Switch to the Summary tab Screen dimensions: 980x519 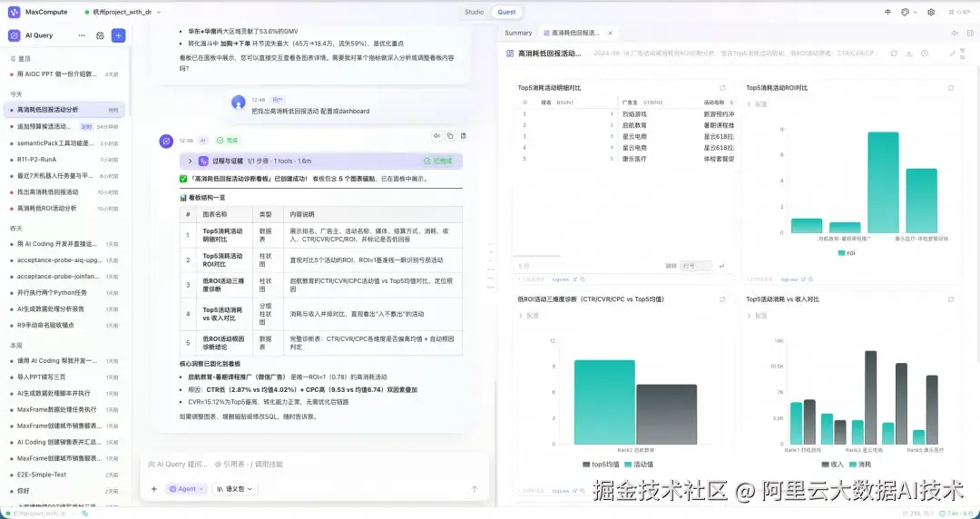coord(518,34)
